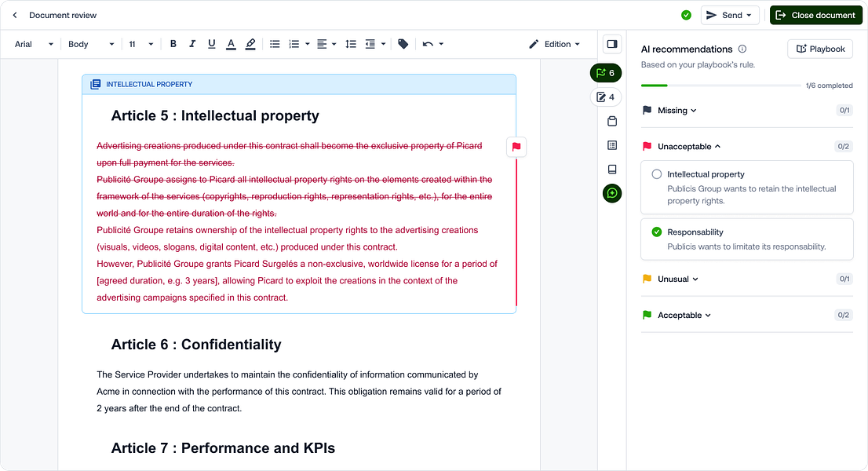This screenshot has height=471, width=868.
Task: Open the edits tab showing 4
Action: (606, 97)
